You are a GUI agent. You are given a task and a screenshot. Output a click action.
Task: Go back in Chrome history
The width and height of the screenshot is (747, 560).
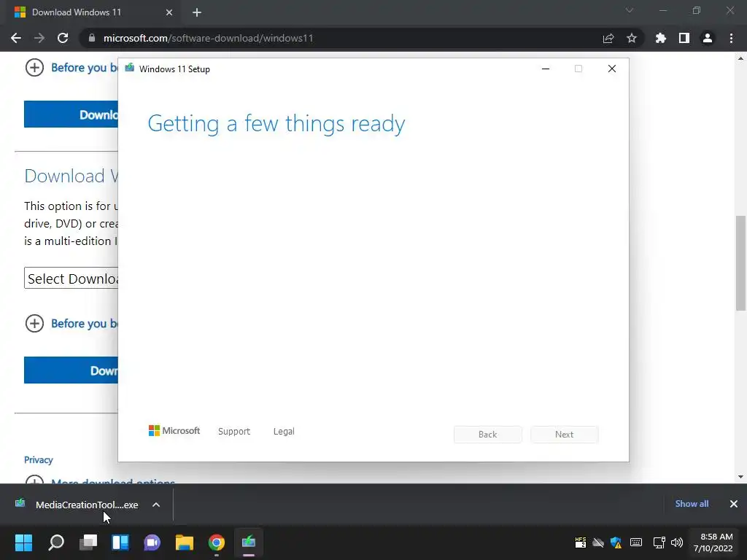[x=16, y=38]
